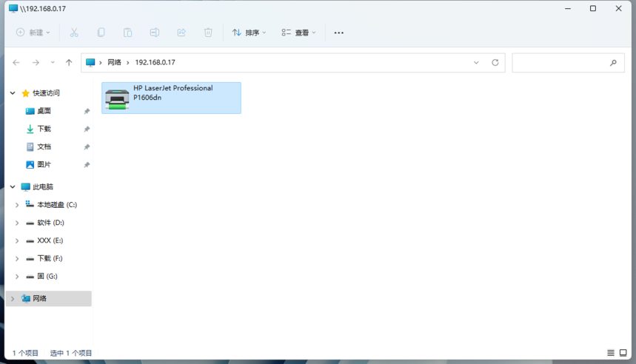Select 网络 in the sidebar
Screen dimensions: 636x364
[x=39, y=298]
